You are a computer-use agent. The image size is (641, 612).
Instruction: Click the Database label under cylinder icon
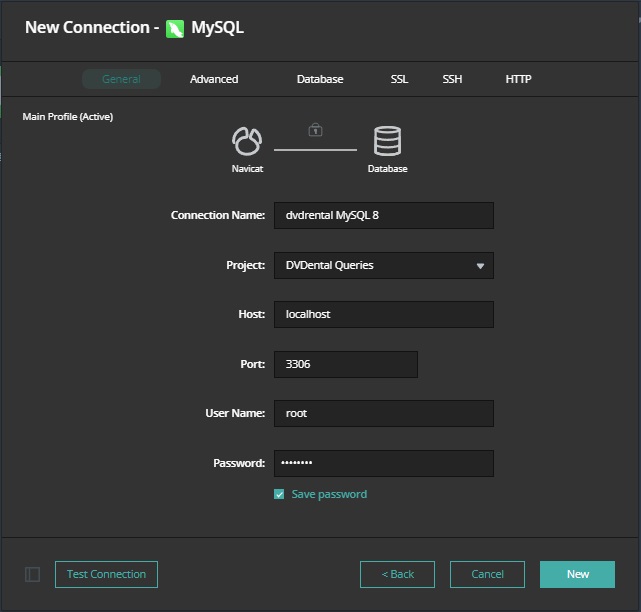point(388,168)
